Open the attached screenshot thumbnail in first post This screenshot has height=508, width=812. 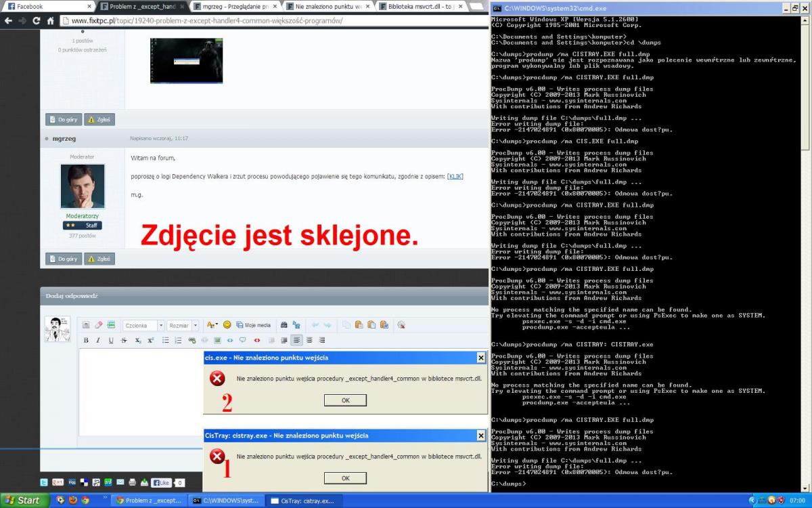tap(186, 61)
